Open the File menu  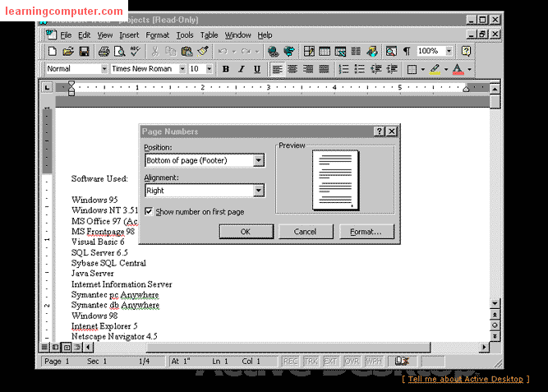pyautogui.click(x=66, y=35)
